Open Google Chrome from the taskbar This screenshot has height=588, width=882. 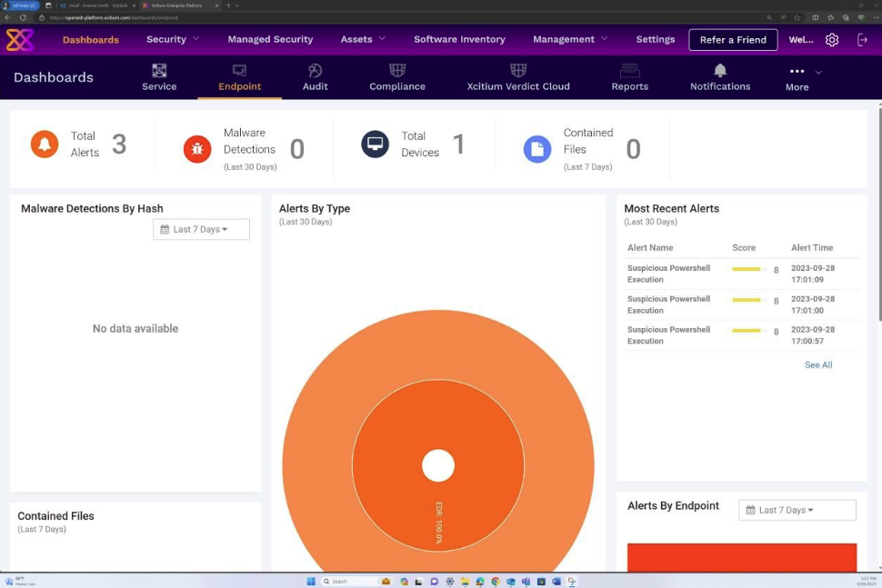[x=495, y=582]
